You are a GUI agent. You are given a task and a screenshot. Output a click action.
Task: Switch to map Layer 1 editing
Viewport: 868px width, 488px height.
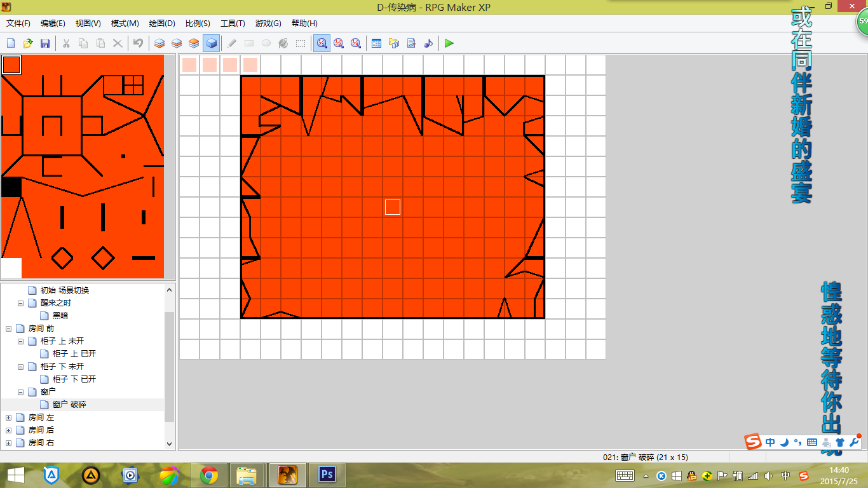pos(159,43)
